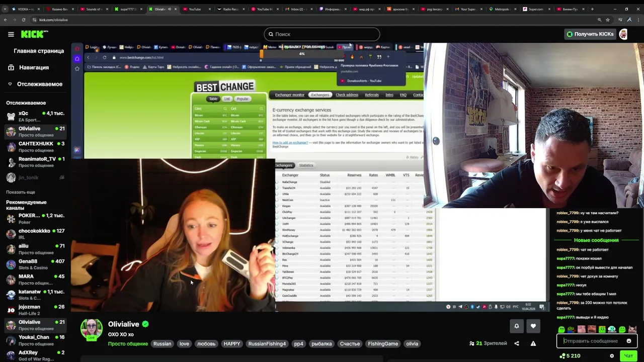The image size is (644, 362).
Task: Open the Kick sidebar hamburger menu
Action: [x=11, y=34]
